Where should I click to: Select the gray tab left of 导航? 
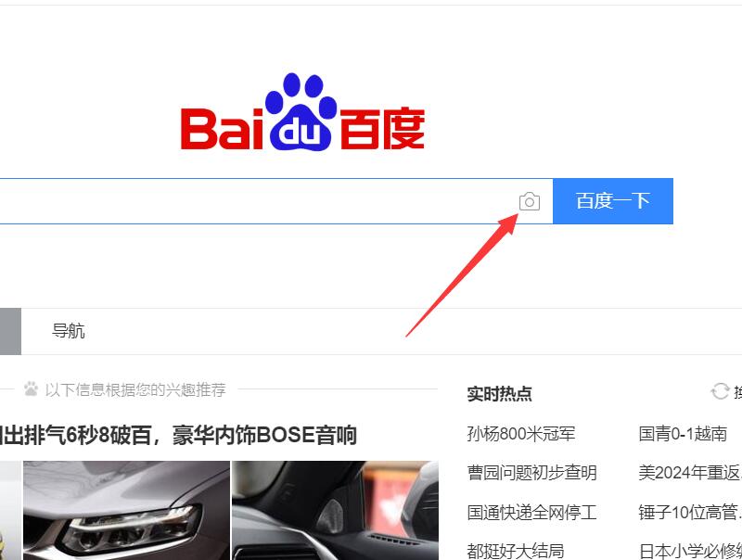10,331
